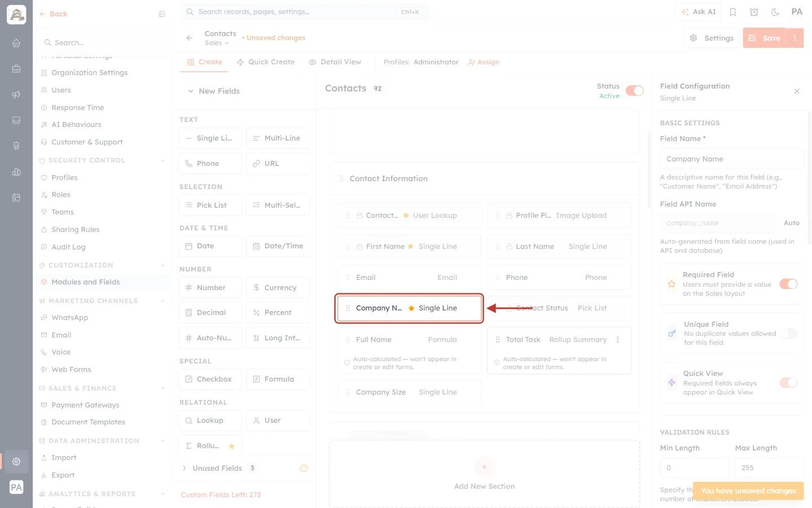The image size is (812, 508).
Task: Collapse the Customization sidebar group
Action: [163, 265]
